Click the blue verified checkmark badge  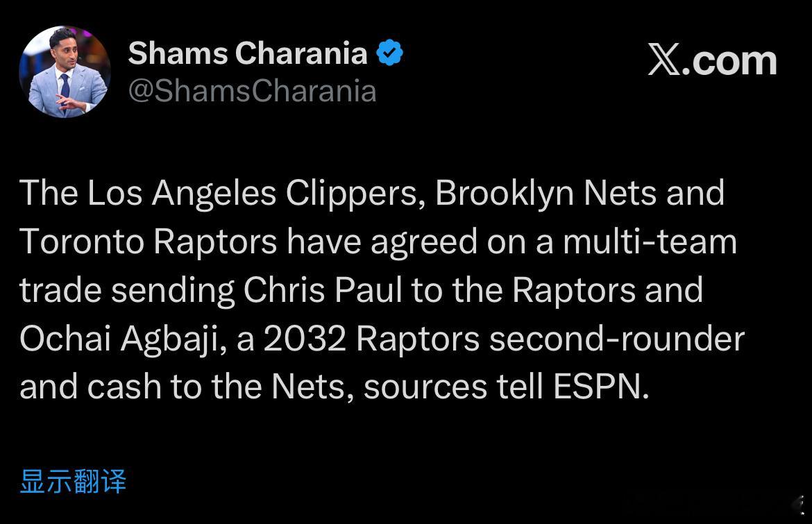(390, 53)
